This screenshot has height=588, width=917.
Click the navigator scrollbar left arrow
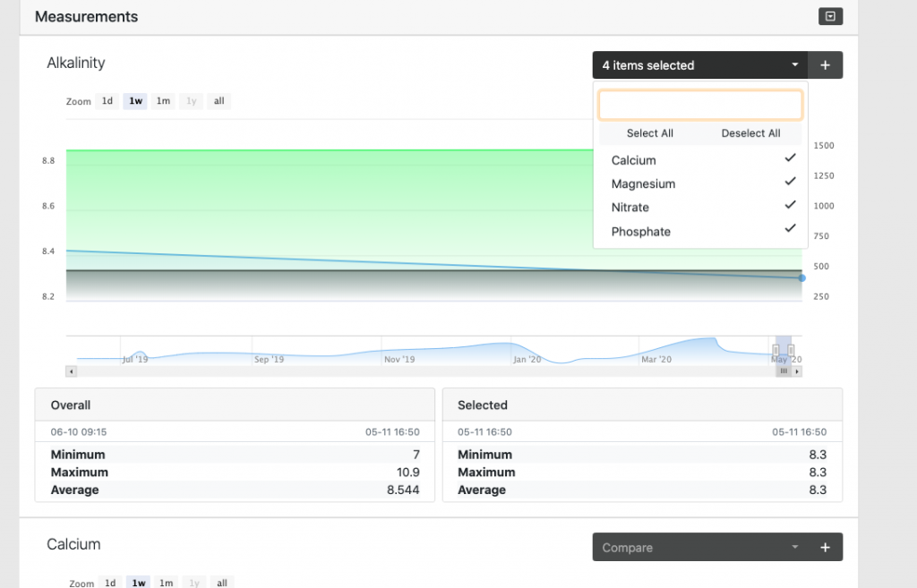72,371
